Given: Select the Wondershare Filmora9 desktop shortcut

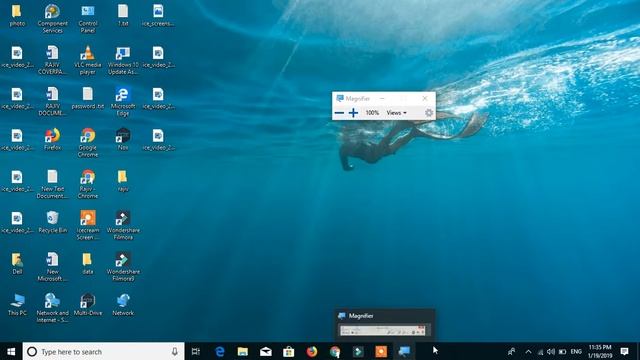Looking at the screenshot, I should coord(123,267).
